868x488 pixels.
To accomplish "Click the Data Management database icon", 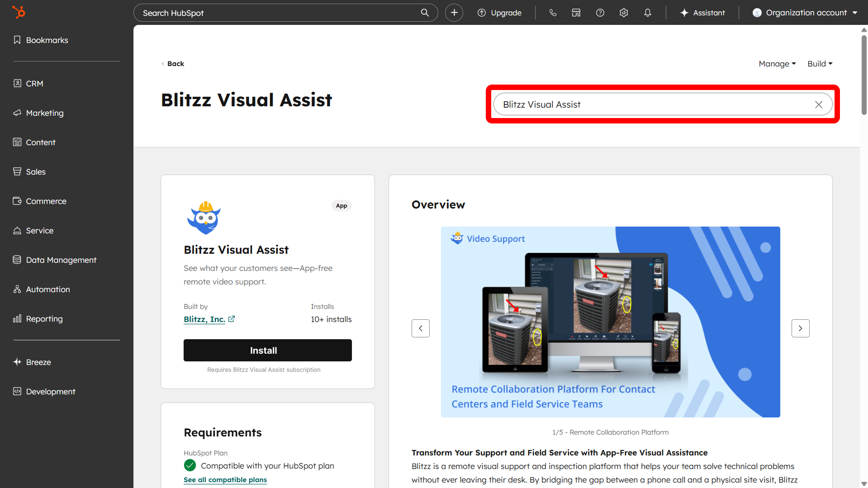I will [17, 260].
